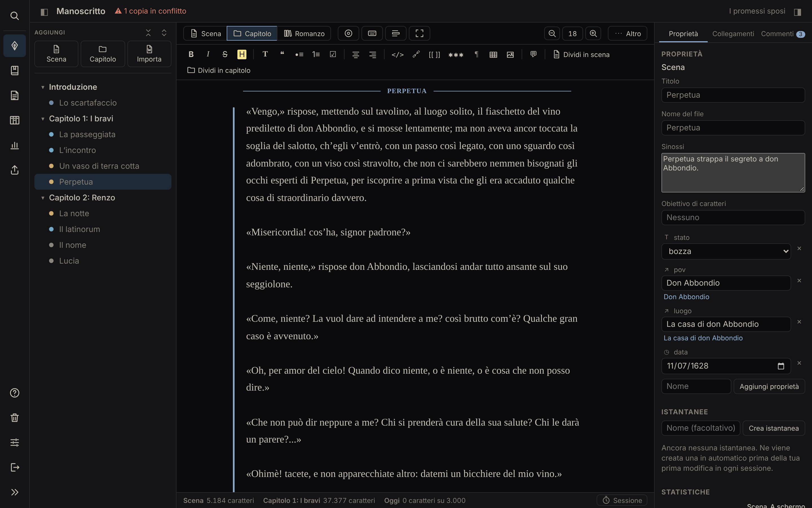812x508 pixels.
Task: Select the Romanzo view
Action: (304, 33)
